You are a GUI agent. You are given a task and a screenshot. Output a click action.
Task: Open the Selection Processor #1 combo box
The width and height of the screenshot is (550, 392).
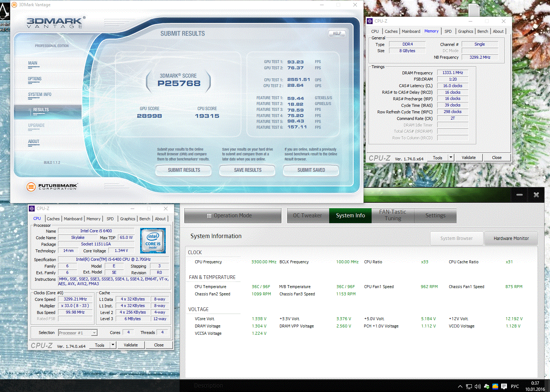click(x=78, y=333)
